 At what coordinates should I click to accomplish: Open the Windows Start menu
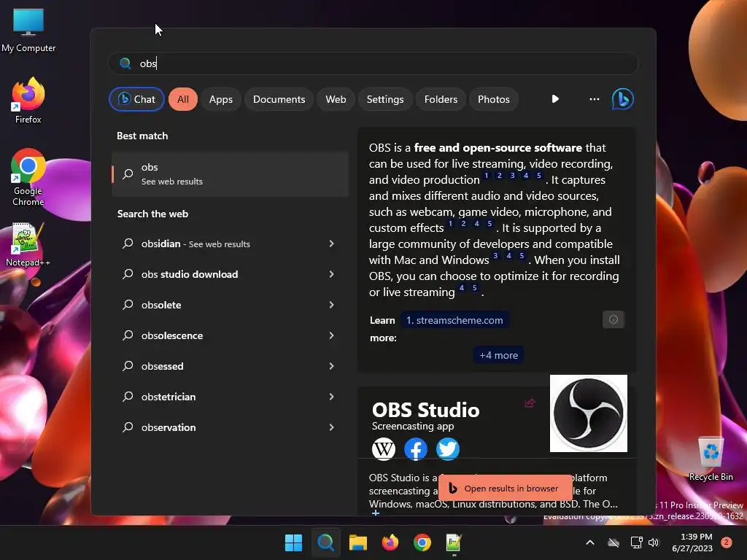point(293,542)
